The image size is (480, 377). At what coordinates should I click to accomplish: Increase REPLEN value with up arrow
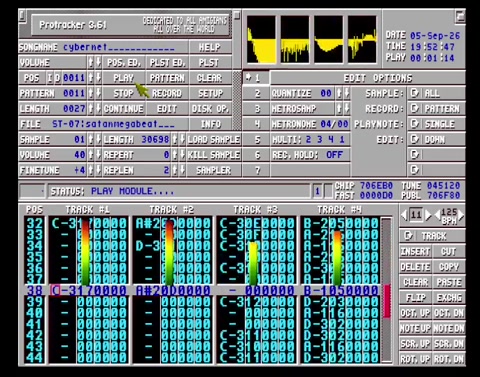click(x=175, y=170)
